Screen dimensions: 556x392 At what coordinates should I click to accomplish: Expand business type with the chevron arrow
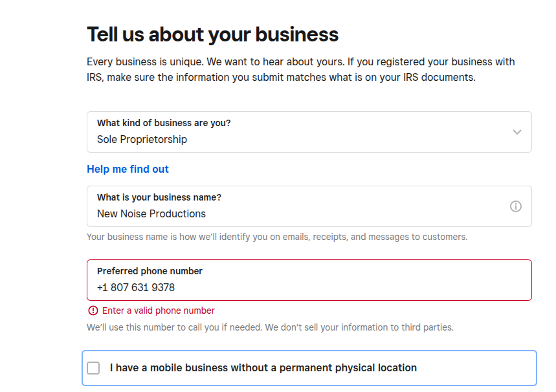click(x=517, y=132)
